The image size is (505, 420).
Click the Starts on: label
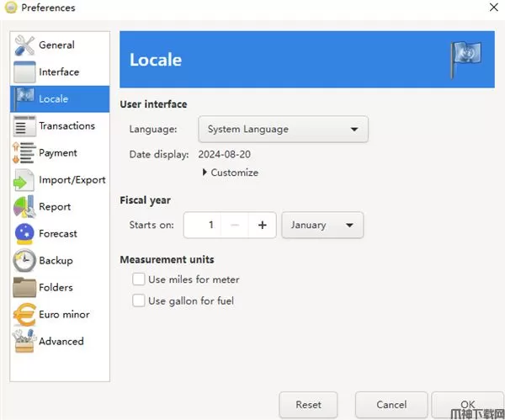(151, 225)
